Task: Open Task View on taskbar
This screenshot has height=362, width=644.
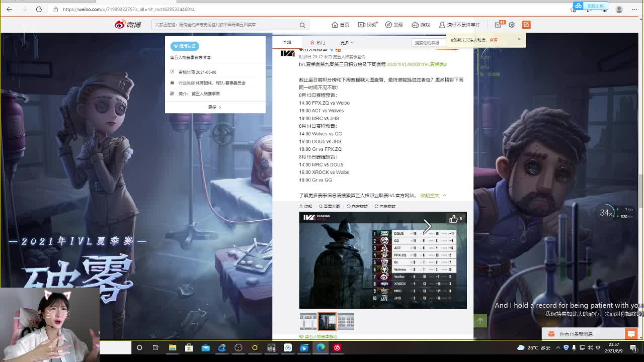Action: pyautogui.click(x=155, y=347)
